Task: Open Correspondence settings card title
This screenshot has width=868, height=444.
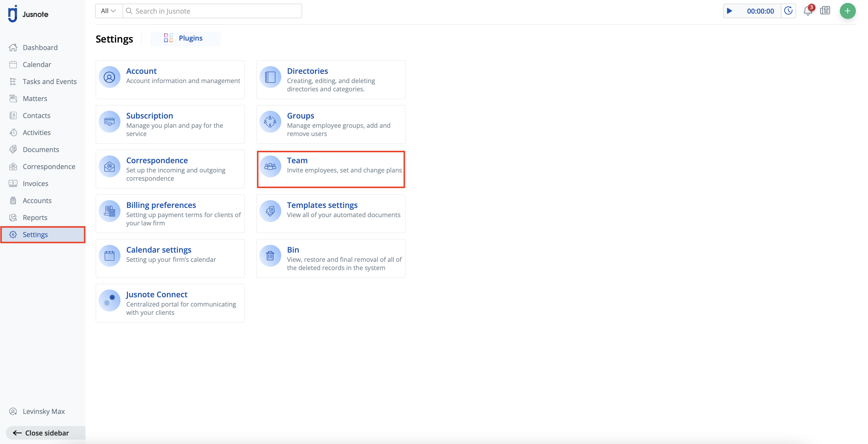Action: [x=157, y=160]
